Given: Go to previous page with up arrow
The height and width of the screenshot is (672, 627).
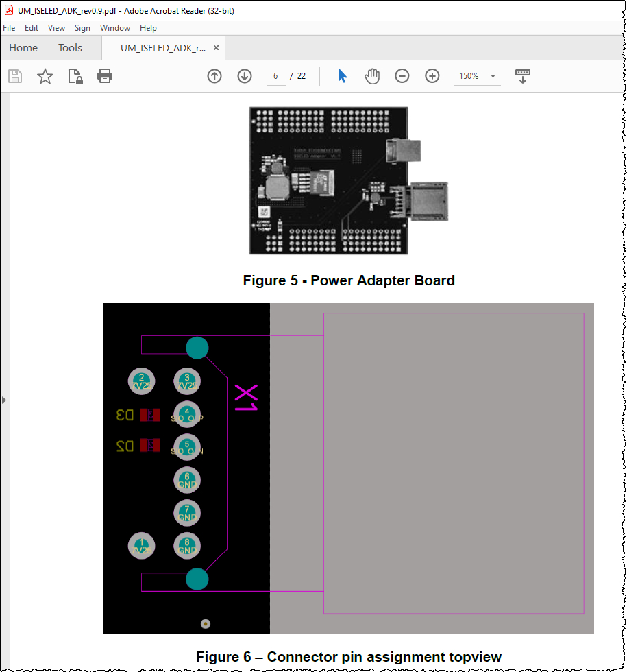Looking at the screenshot, I should point(214,76).
